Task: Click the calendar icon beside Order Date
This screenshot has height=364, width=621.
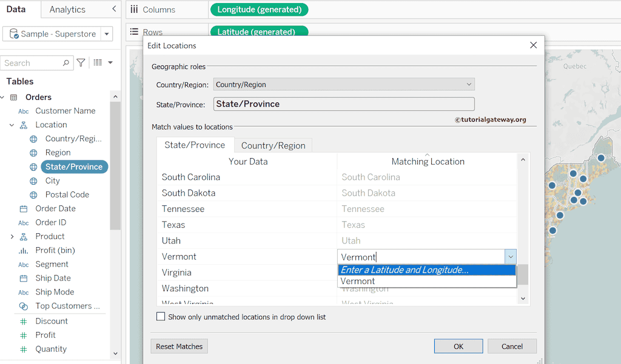Action: (24, 208)
